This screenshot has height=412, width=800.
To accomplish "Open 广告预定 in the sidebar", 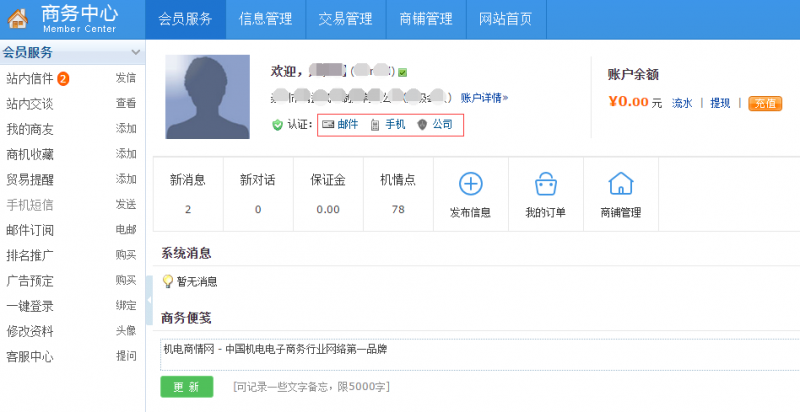I will click(30, 281).
